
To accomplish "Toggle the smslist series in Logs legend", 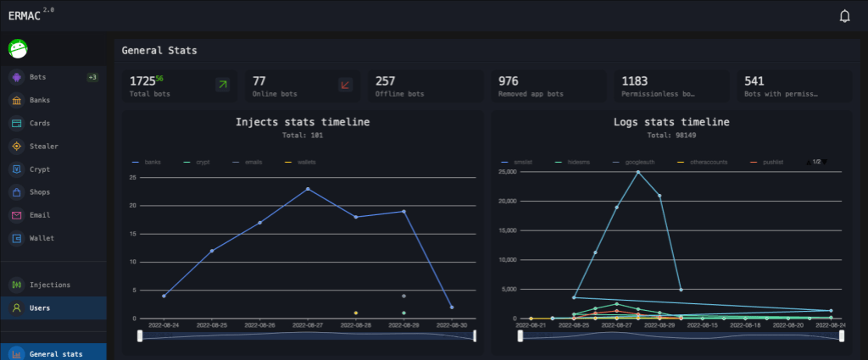I will (516, 161).
